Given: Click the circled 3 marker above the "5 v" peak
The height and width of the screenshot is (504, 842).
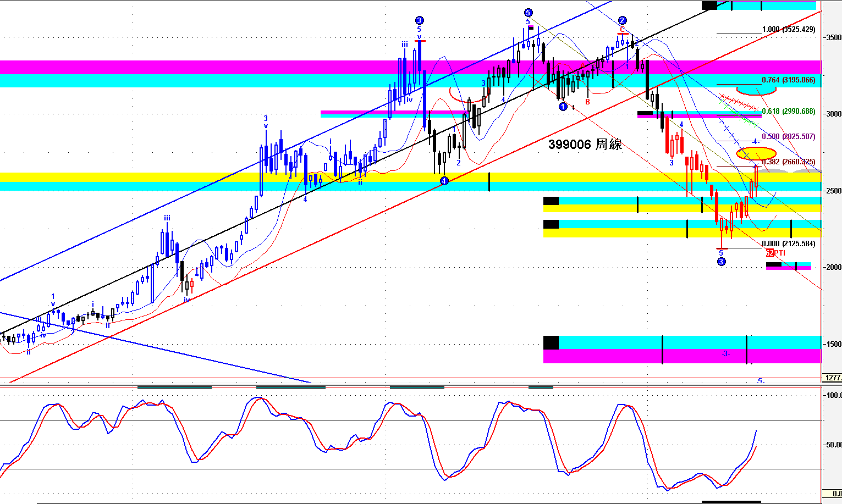Looking at the screenshot, I should [x=419, y=21].
